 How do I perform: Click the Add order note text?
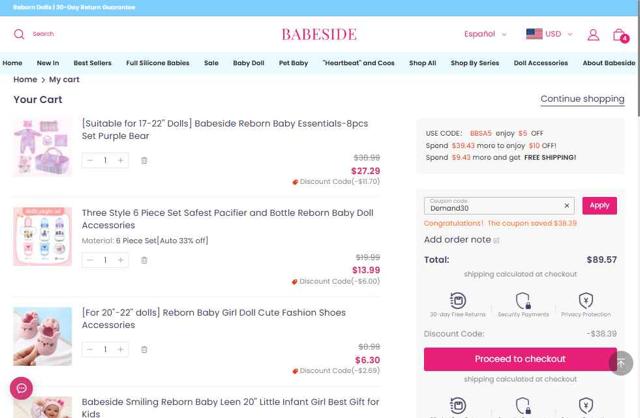(457, 240)
